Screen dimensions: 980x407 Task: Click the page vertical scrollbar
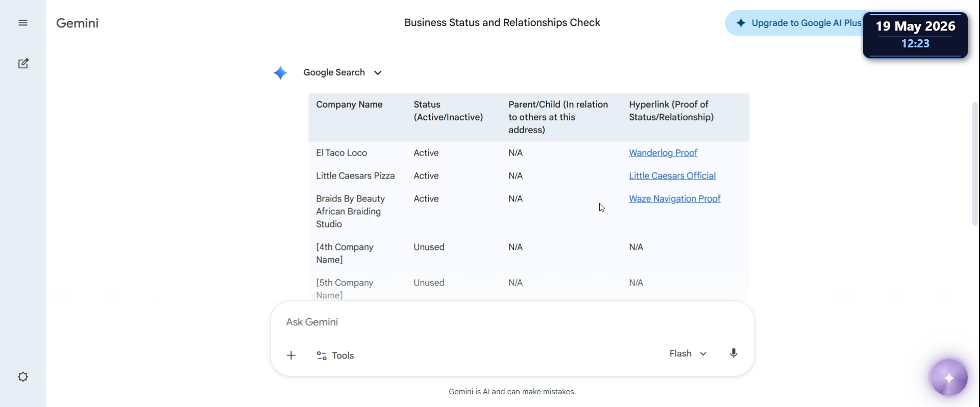pyautogui.click(x=975, y=163)
